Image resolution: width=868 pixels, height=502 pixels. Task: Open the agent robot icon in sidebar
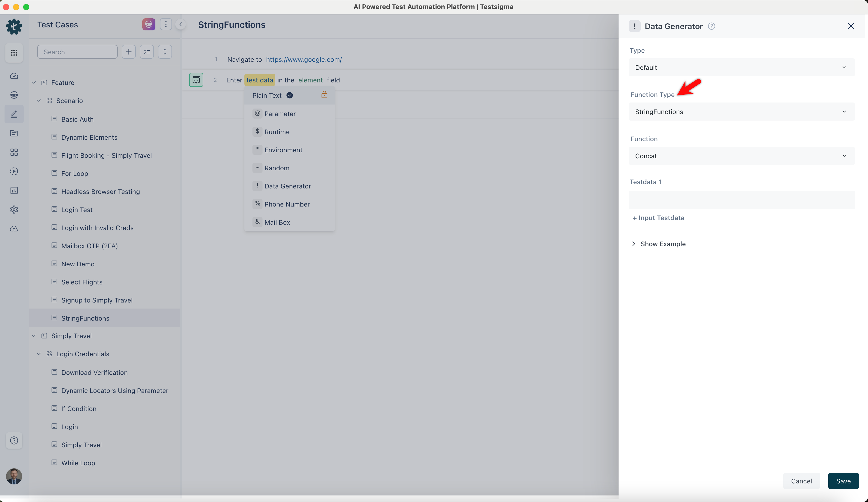[x=14, y=95]
